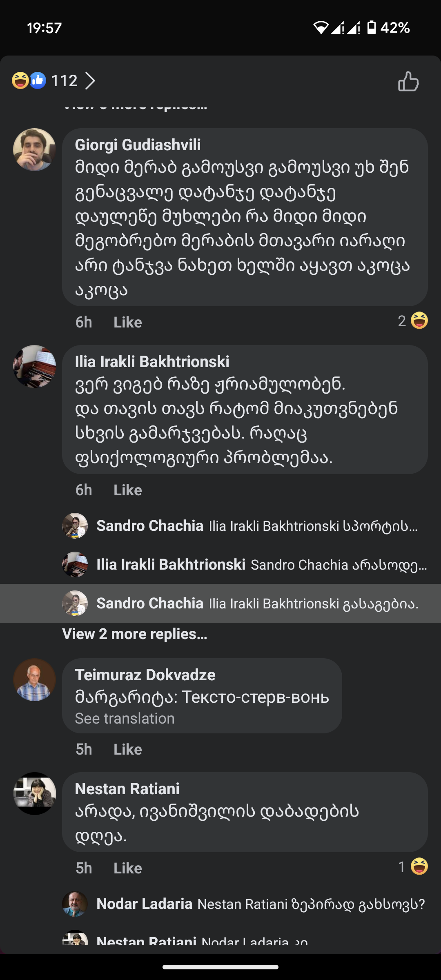The width and height of the screenshot is (441, 980).
Task: Tap Nodar Ladaria's reply avatar
Action: tap(75, 904)
